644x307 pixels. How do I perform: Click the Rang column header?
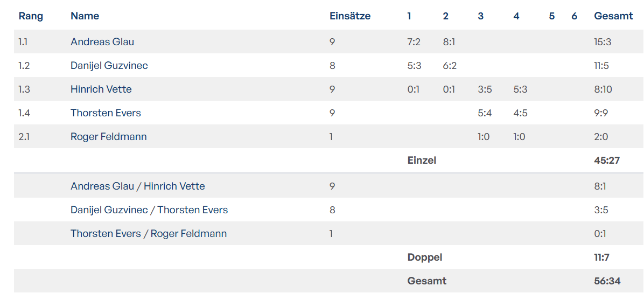pyautogui.click(x=31, y=16)
